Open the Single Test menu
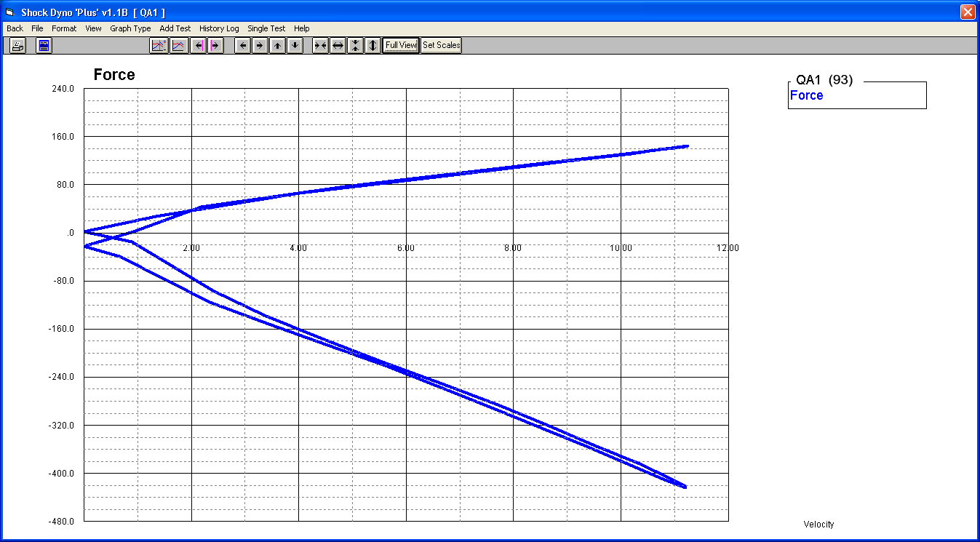The height and width of the screenshot is (542, 980). 266,28
